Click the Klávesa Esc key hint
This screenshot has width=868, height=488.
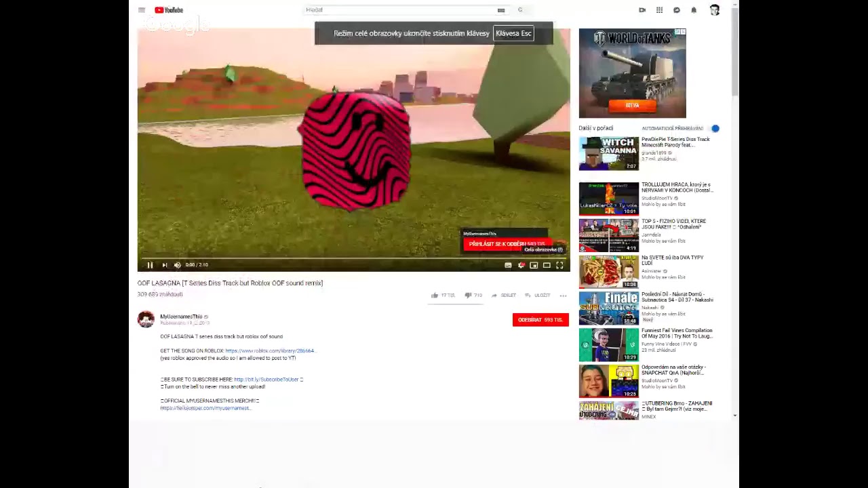tap(513, 33)
